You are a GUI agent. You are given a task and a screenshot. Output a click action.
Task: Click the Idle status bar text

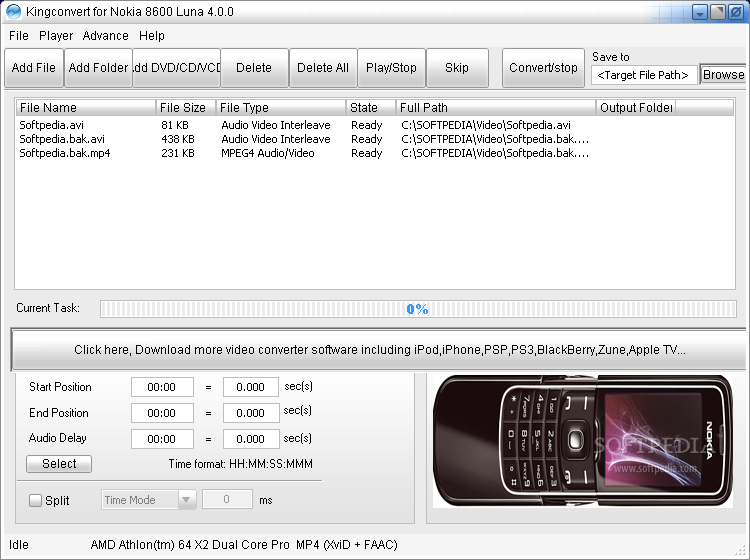tap(19, 545)
